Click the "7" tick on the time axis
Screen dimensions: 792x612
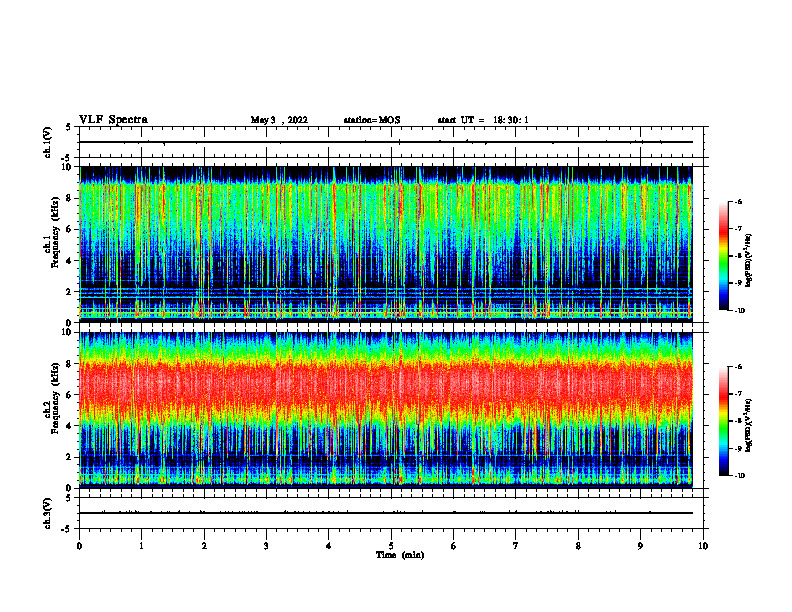[x=516, y=546]
